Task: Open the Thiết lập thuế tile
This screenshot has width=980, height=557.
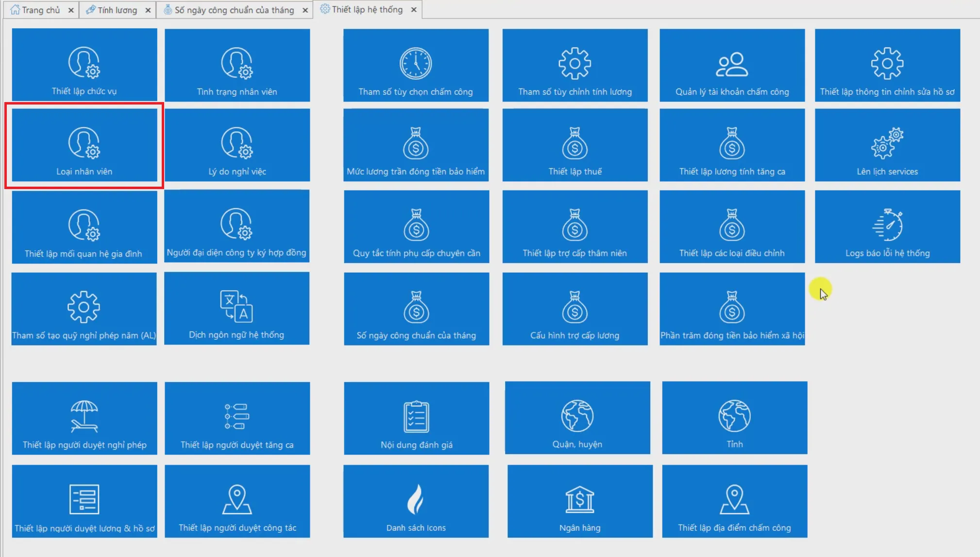Action: [575, 145]
